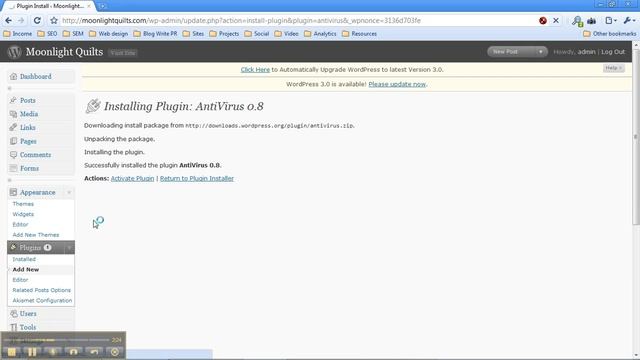Click the recorder stop button
640x360 pixels.
[x=11, y=352]
